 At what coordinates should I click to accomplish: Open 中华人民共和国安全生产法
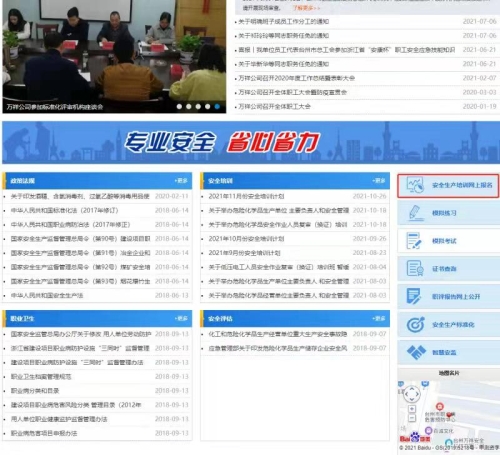(47, 295)
